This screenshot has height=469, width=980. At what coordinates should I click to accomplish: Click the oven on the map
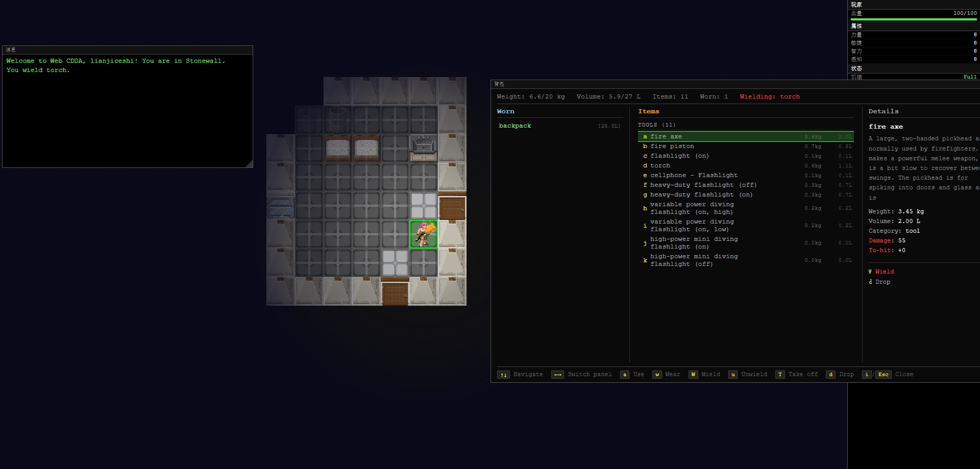point(423,149)
